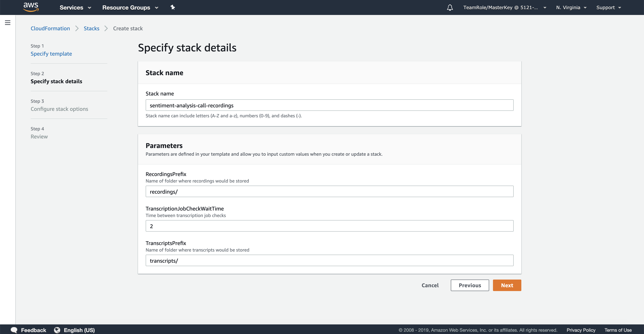The height and width of the screenshot is (334, 644).
Task: Click the TranscriptionJobCheckWaitTime field
Action: 329,226
